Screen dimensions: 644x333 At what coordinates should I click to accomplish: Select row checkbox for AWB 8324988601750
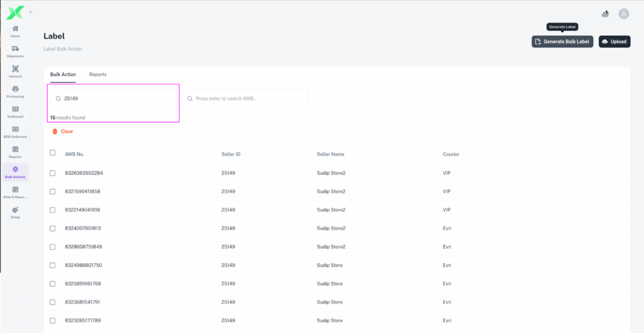tap(53, 266)
